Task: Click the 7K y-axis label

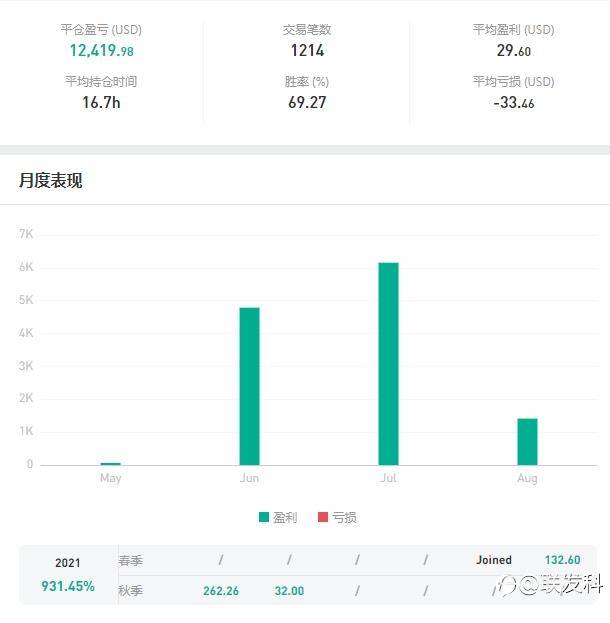Action: pyautogui.click(x=26, y=234)
